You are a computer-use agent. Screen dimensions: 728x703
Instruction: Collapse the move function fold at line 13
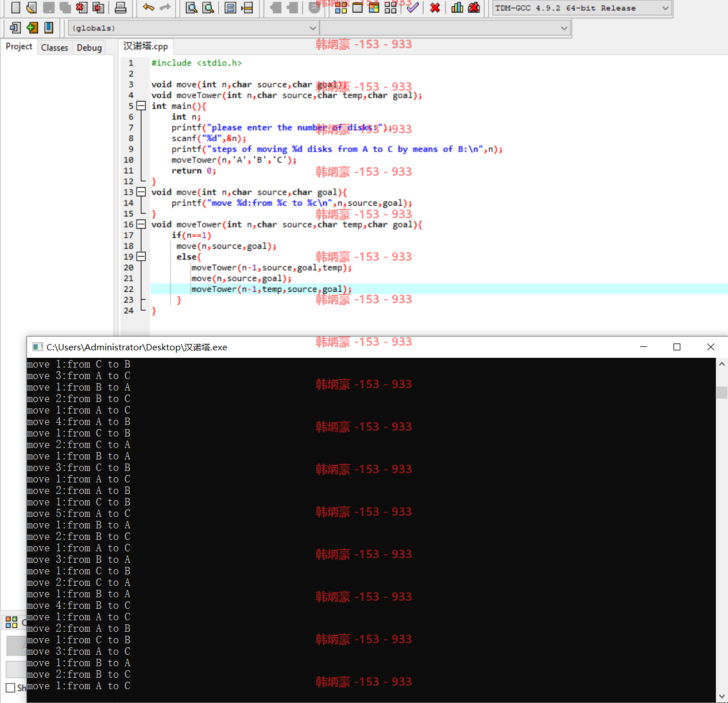coord(141,192)
